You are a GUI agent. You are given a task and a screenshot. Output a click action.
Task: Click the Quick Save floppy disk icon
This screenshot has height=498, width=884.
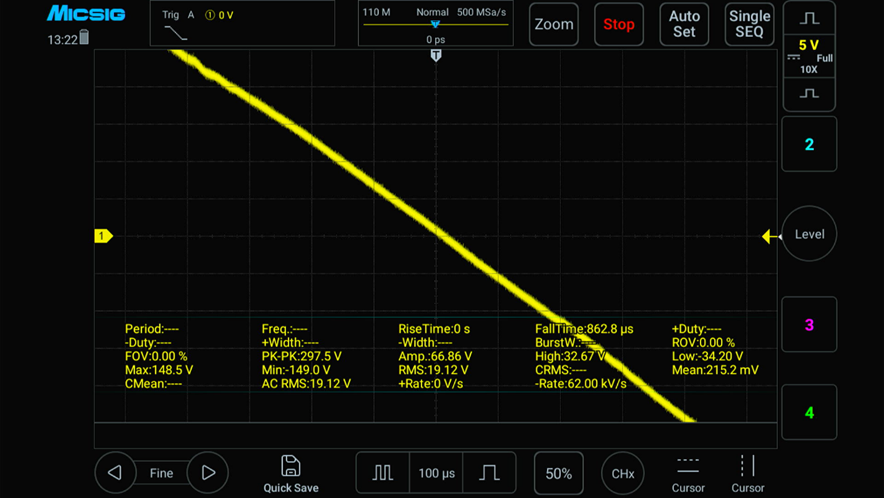(291, 466)
